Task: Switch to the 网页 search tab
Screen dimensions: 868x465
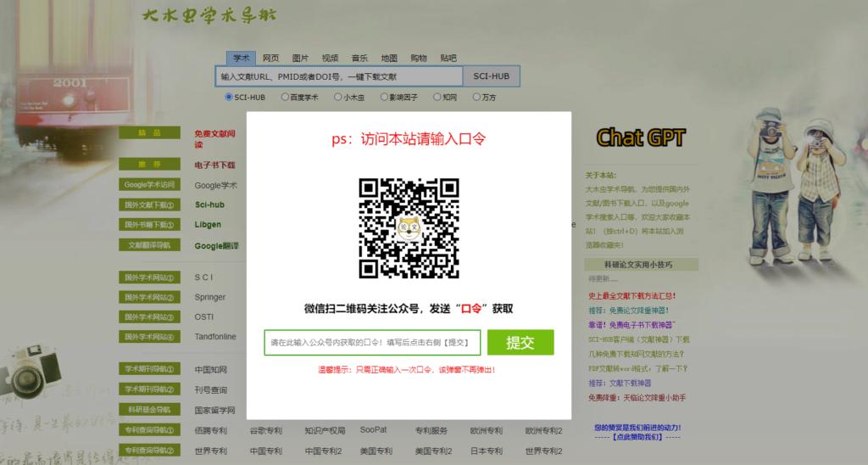Action: click(x=270, y=59)
